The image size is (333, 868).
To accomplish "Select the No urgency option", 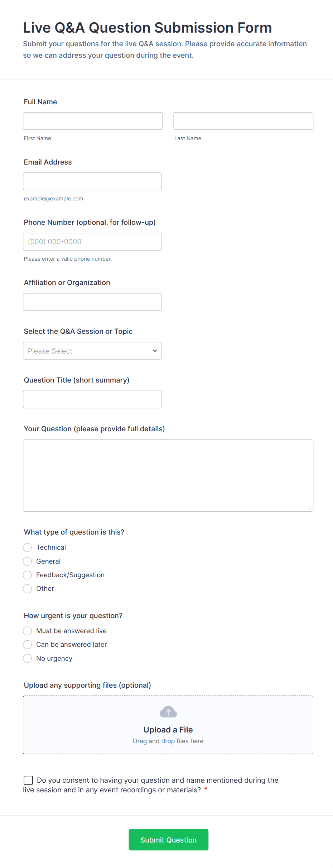I will [x=28, y=659].
